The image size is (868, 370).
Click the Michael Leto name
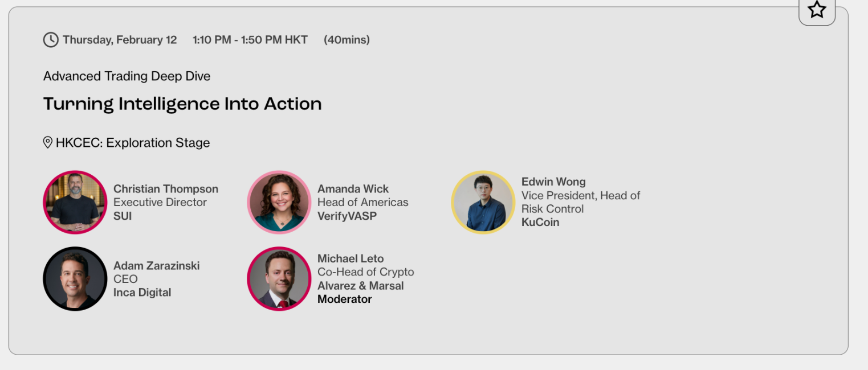point(351,258)
